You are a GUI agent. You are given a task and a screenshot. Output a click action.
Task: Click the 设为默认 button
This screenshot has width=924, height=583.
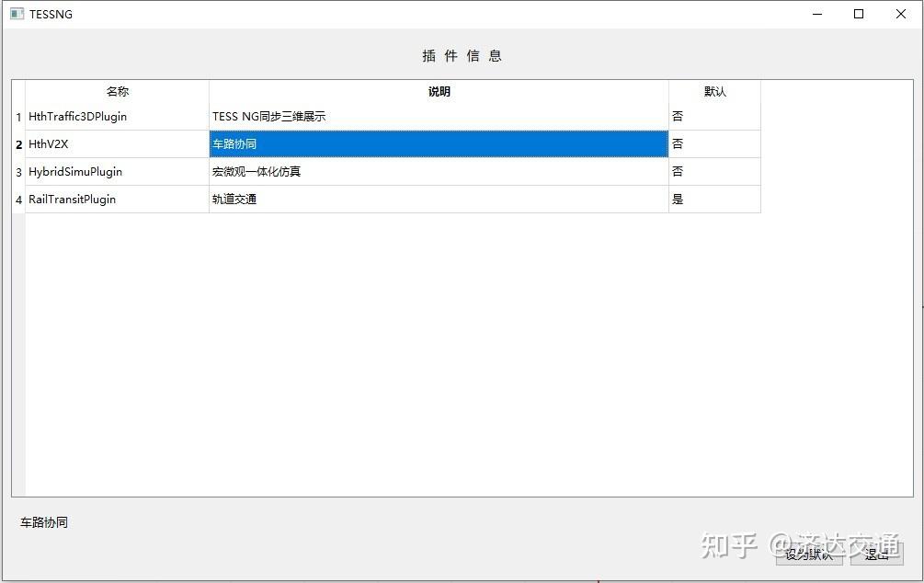pos(809,554)
